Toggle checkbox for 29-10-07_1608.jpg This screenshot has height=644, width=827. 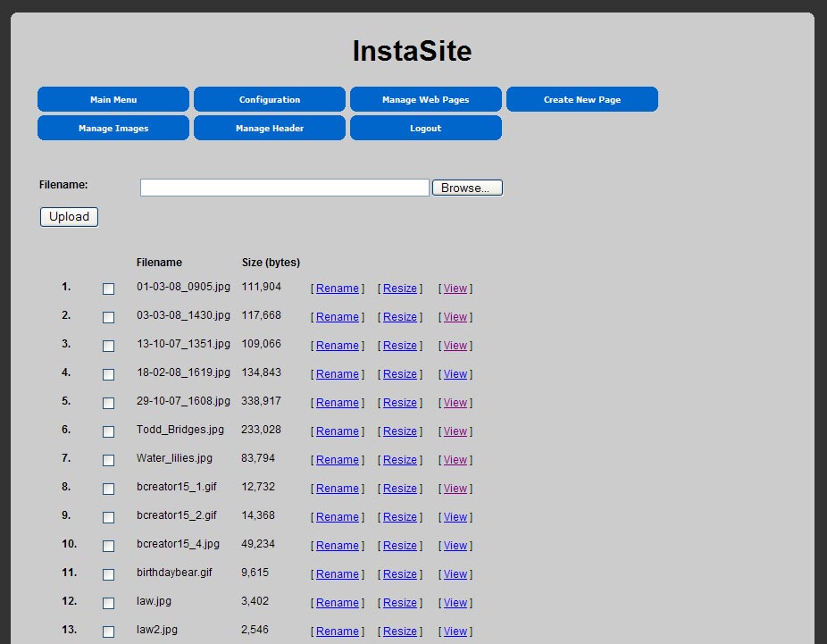(x=108, y=403)
